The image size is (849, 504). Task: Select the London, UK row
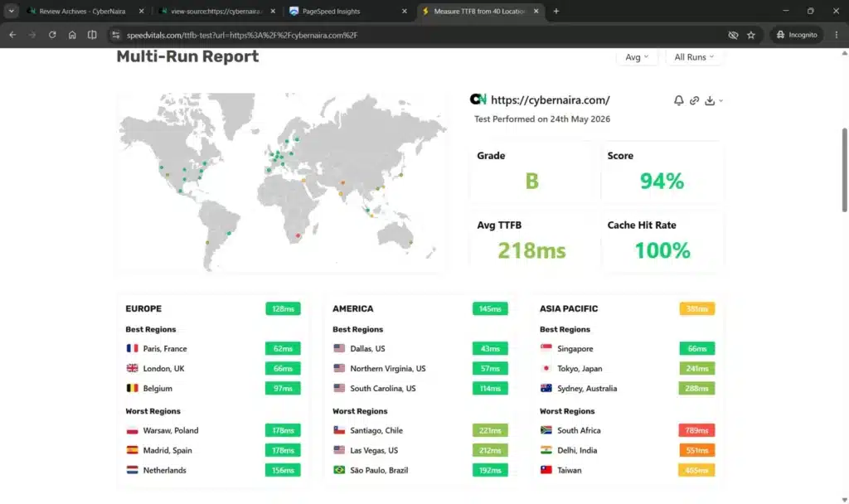point(213,369)
